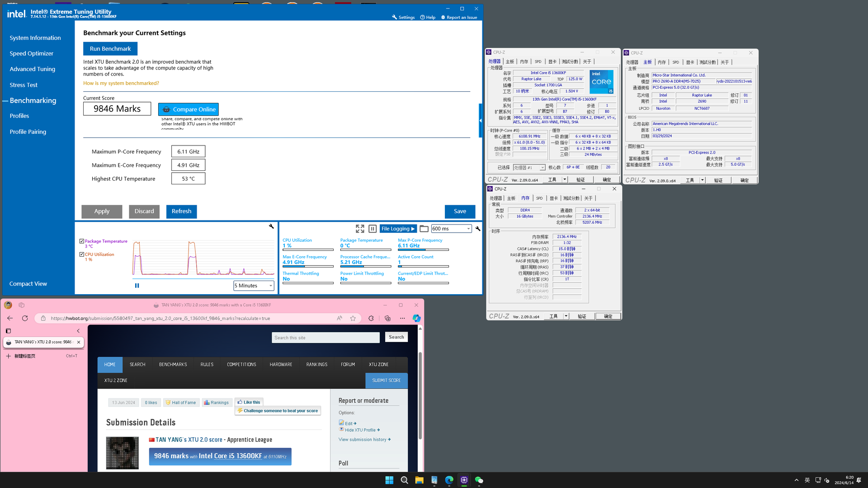This screenshot has width=868, height=488.
Task: Open new tab with plus icon
Action: [x=8, y=356]
